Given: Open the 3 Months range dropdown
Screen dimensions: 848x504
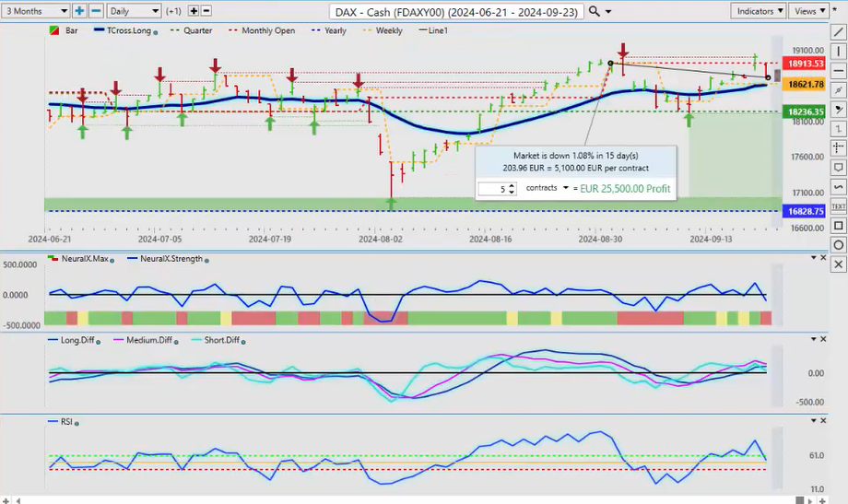Looking at the screenshot, I should (x=35, y=11).
